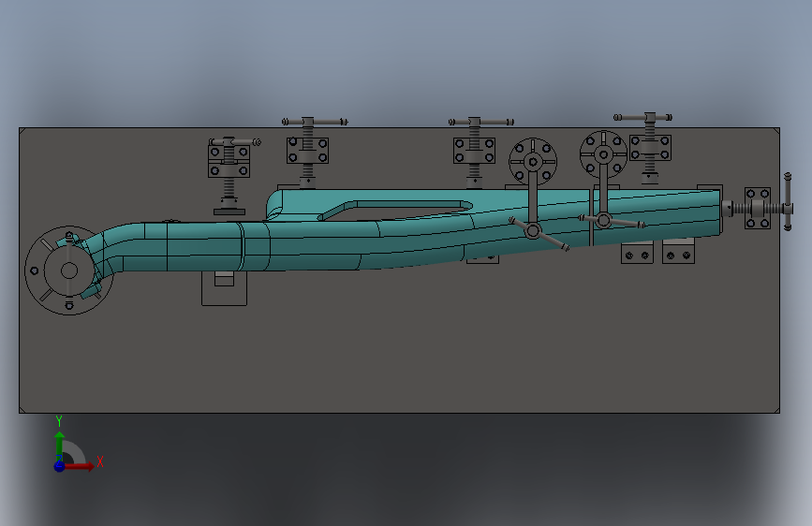Click the X label of the coordinate triad

(100, 461)
